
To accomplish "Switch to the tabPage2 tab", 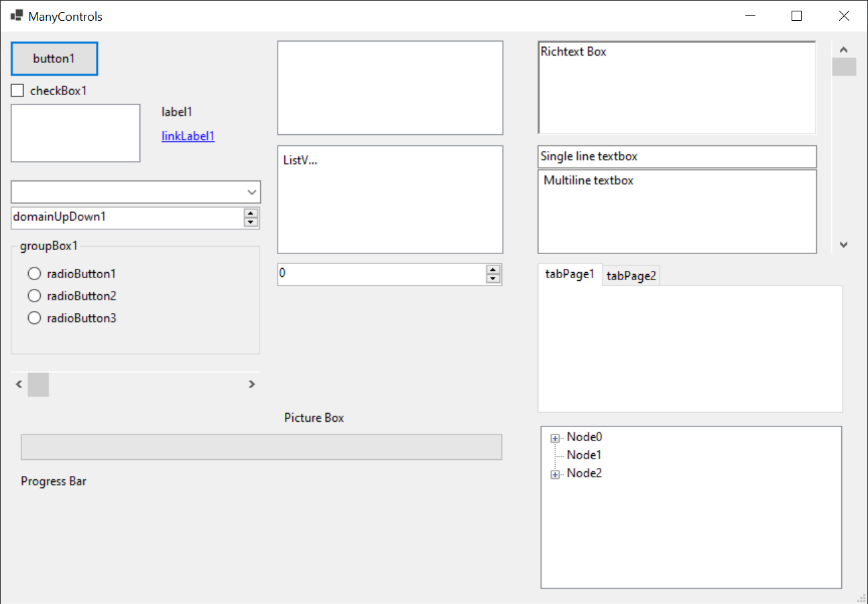I will tap(631, 276).
